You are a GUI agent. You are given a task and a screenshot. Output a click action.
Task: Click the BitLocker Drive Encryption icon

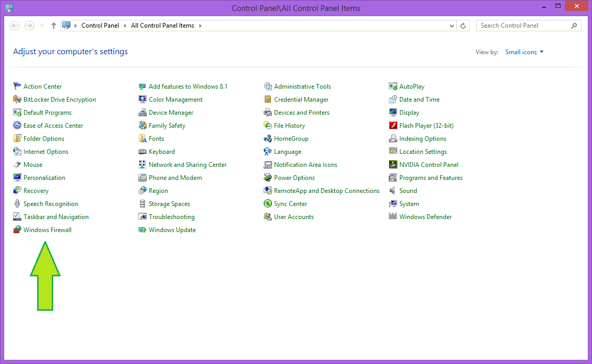coord(17,100)
